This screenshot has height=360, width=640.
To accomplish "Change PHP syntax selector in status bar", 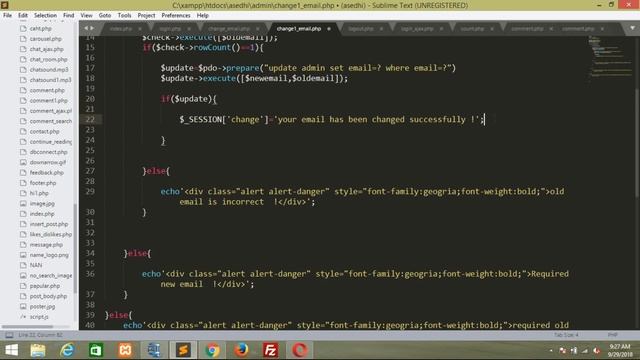I will click(613, 335).
